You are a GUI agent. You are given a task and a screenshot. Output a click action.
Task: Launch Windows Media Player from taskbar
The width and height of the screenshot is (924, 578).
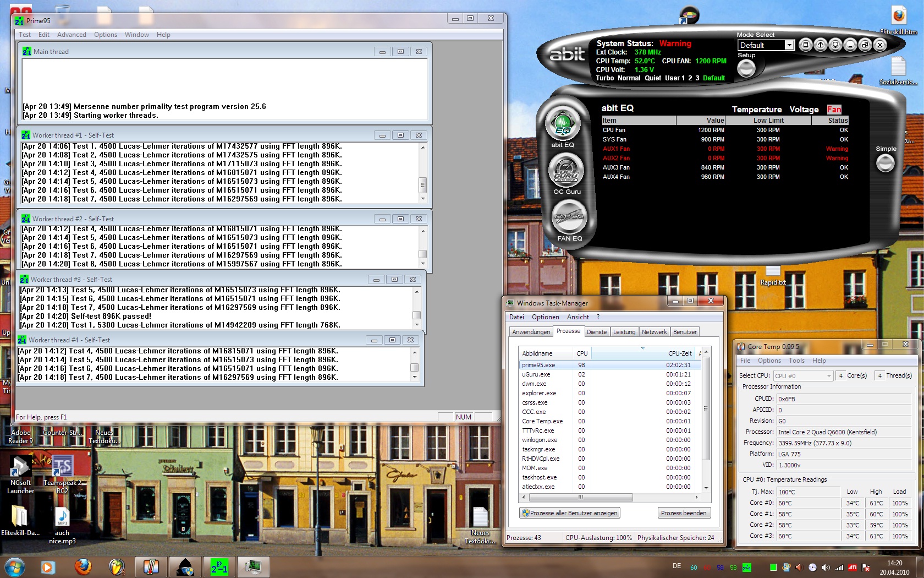tap(48, 566)
